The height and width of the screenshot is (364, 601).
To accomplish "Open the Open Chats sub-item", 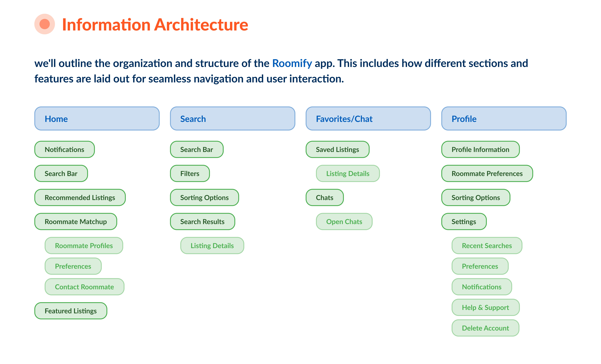I will coord(344,221).
